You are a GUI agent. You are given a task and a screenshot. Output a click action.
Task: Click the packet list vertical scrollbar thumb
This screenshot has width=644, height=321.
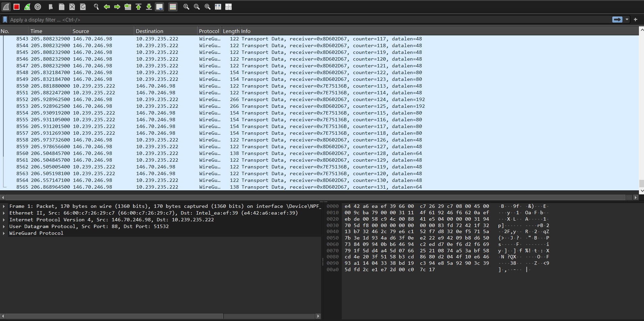[x=641, y=184]
